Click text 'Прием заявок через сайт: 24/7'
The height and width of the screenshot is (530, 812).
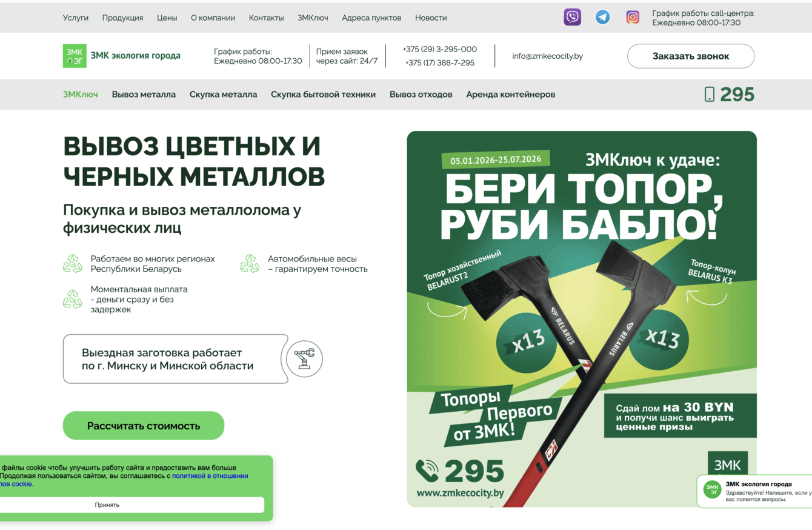347,56
